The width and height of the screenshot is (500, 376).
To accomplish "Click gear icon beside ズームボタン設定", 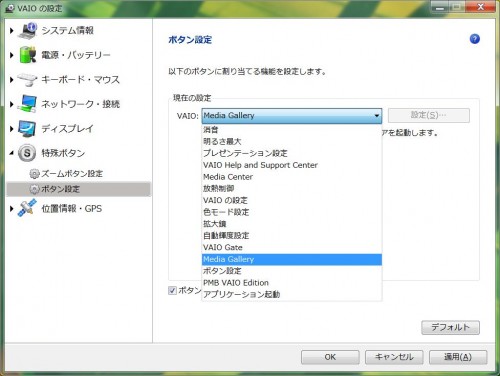I will (34, 174).
